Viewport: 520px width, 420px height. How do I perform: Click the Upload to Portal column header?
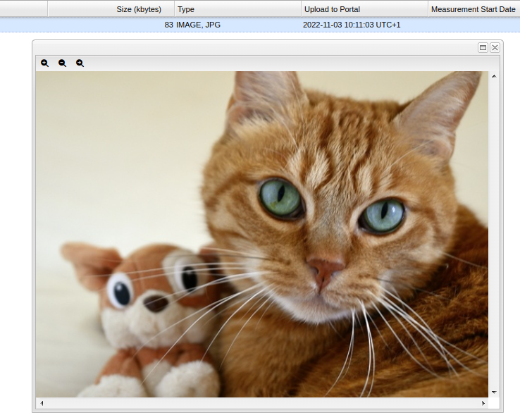364,9
